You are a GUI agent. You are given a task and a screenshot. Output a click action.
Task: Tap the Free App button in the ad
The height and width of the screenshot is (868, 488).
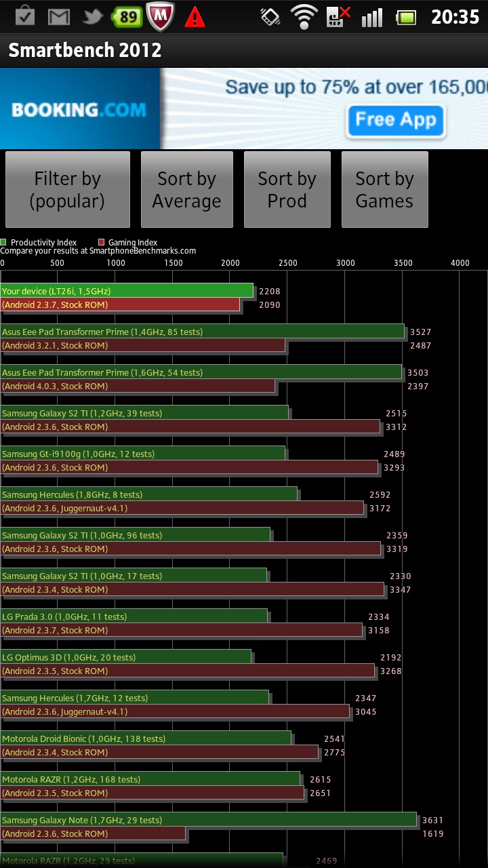[x=396, y=121]
